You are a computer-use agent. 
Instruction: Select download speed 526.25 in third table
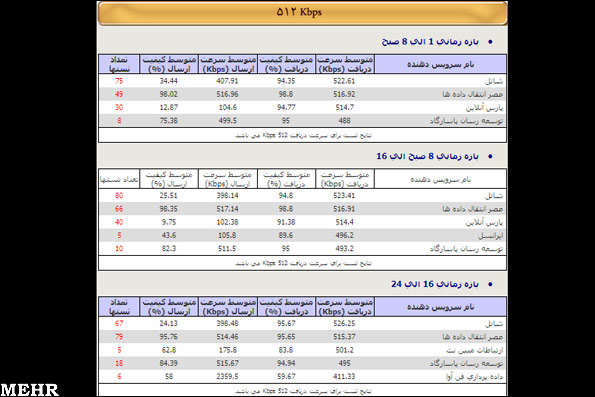tap(344, 323)
